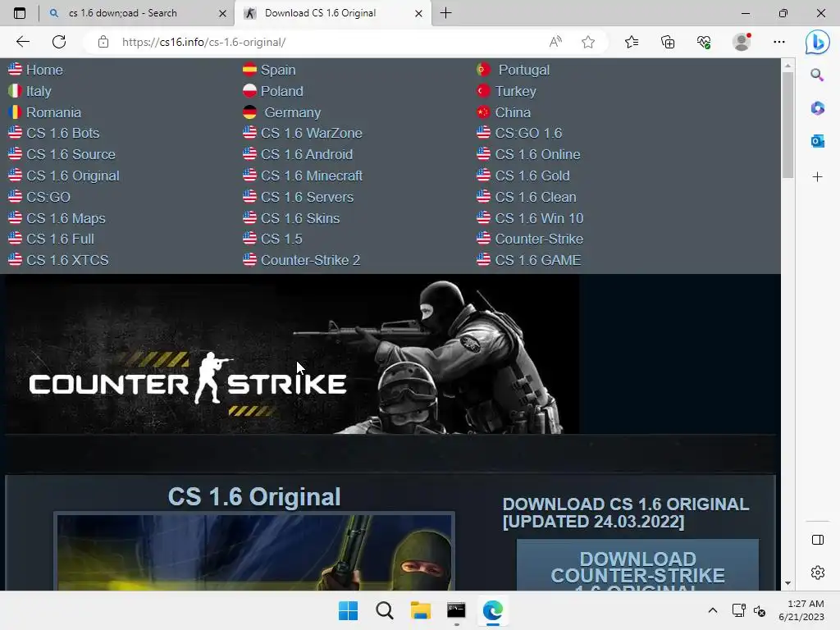840x630 pixels.
Task: Open Outlook sidebar icon
Action: tap(817, 141)
